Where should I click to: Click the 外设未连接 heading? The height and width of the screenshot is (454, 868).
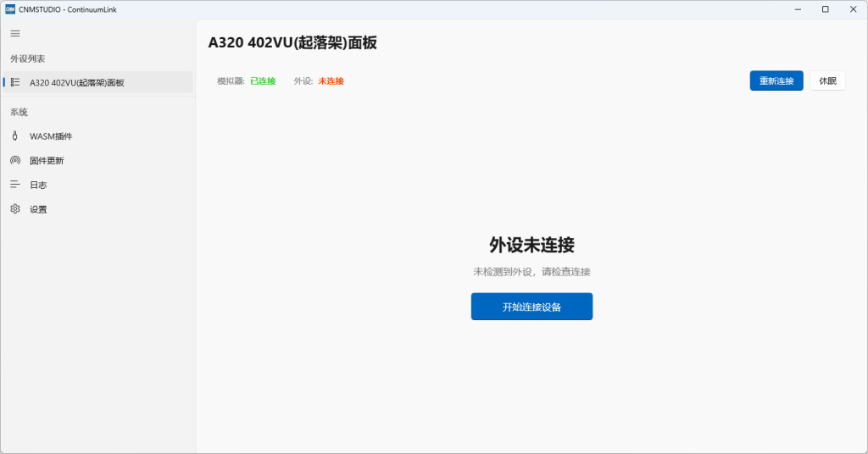click(531, 245)
